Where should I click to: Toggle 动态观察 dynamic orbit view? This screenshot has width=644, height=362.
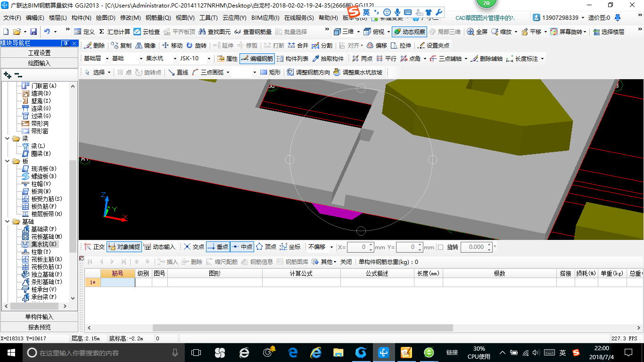pos(409,32)
